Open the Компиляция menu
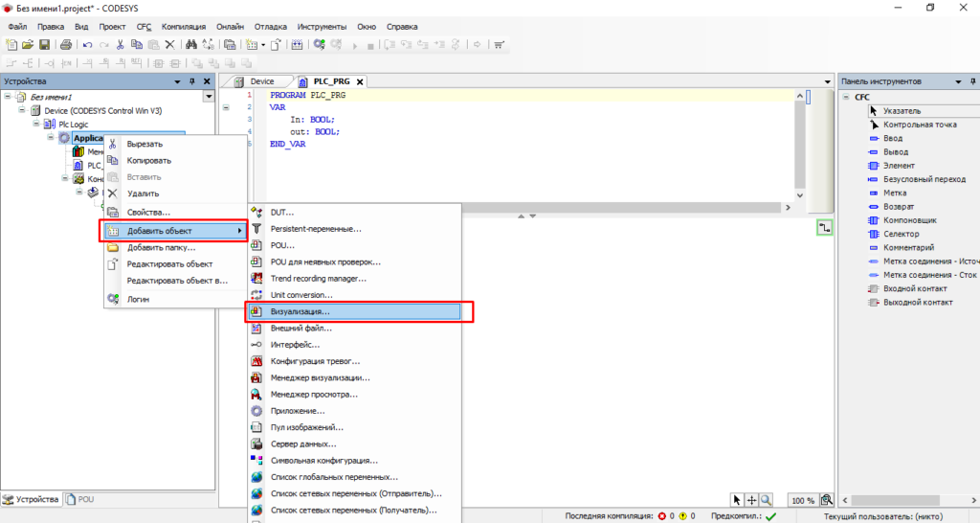This screenshot has width=980, height=523. [x=183, y=26]
